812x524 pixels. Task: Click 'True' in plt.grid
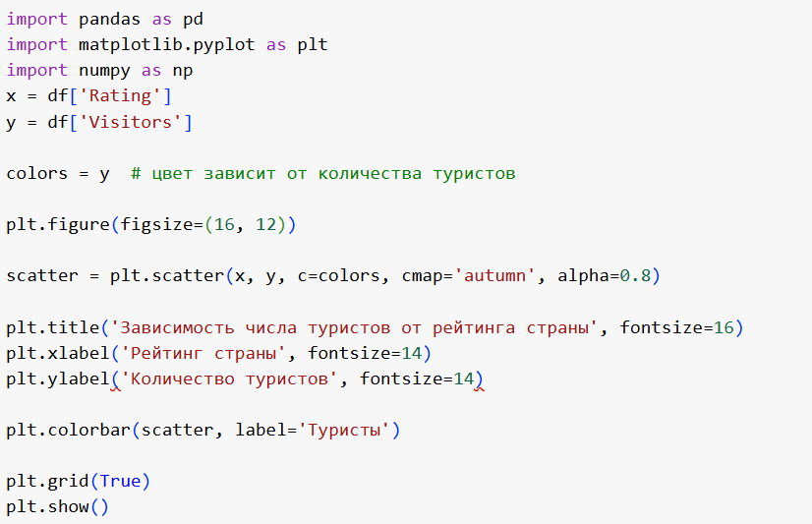120,482
